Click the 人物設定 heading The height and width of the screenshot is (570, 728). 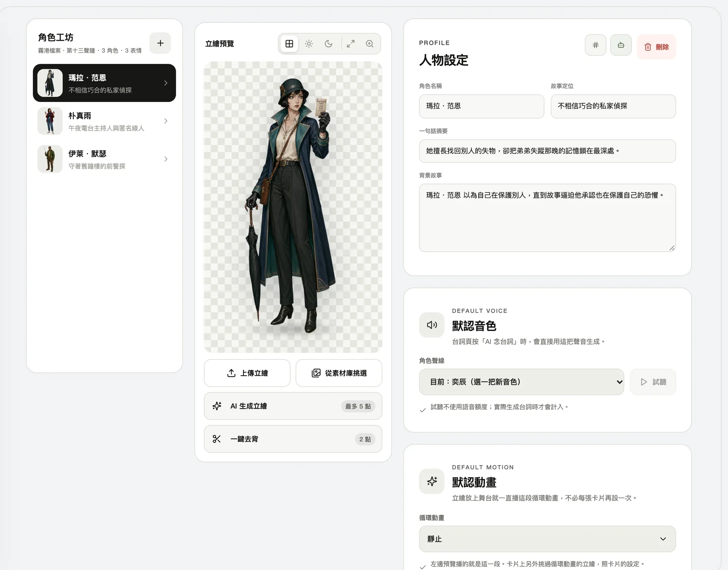click(x=444, y=60)
